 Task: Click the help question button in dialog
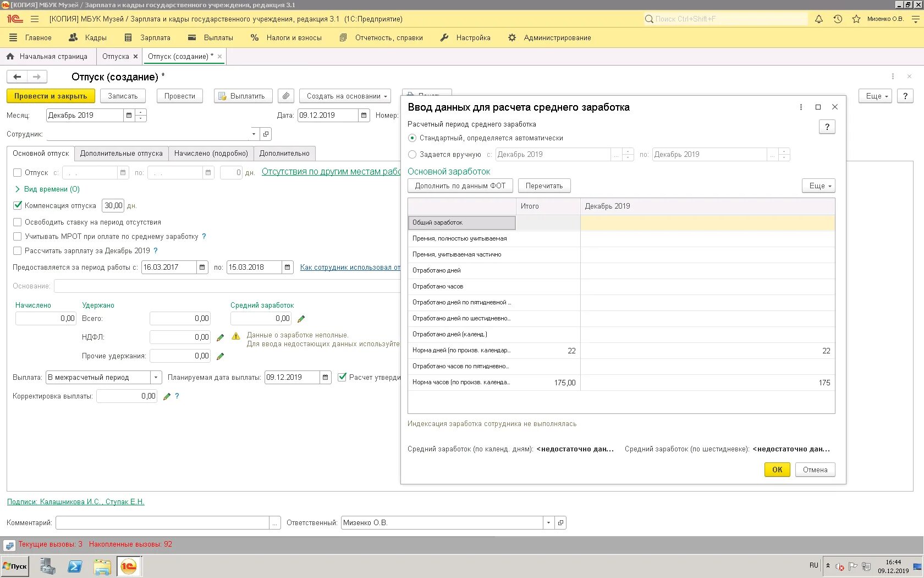coord(827,127)
